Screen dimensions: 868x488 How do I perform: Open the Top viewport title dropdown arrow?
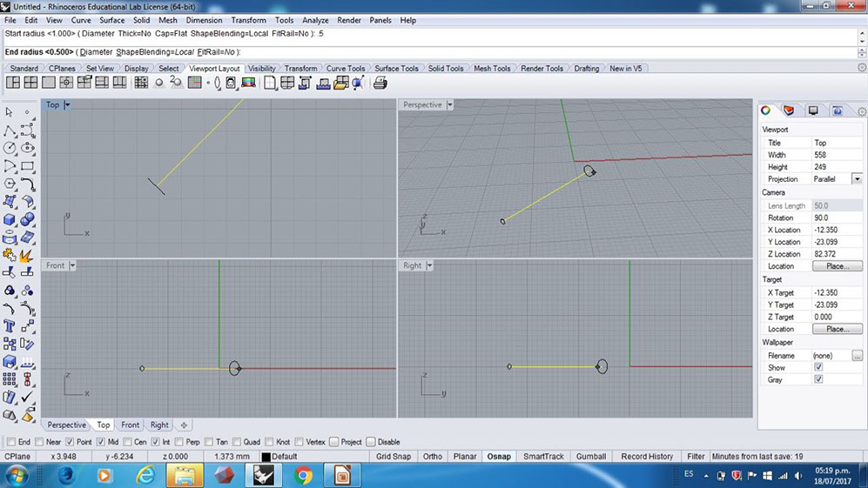(68, 104)
